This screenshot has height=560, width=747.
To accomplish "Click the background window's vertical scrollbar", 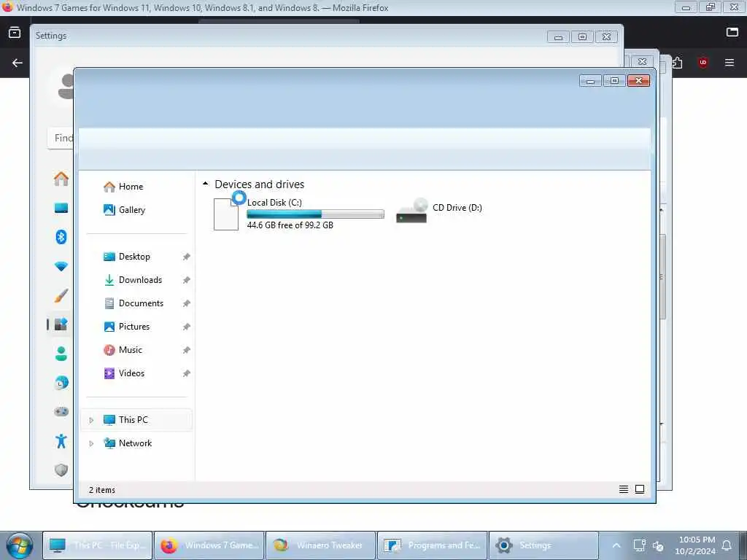I will (662, 278).
